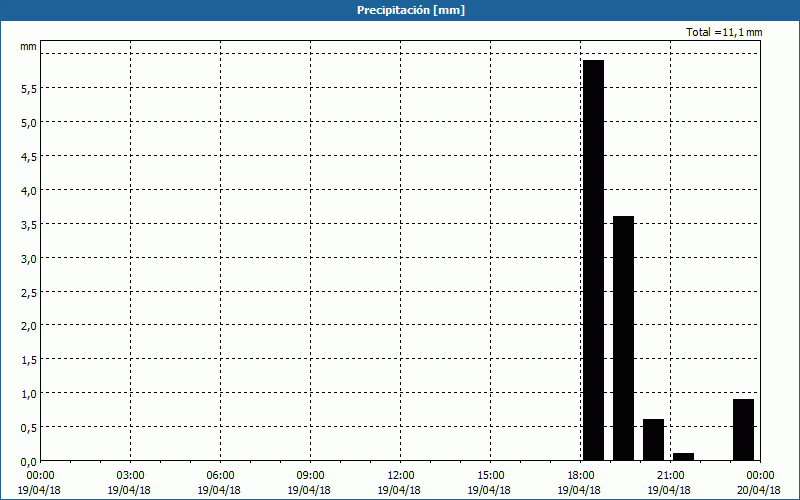The height and width of the screenshot is (500, 800).
Task: Click the 3,5 y-axis label
Action: [29, 224]
